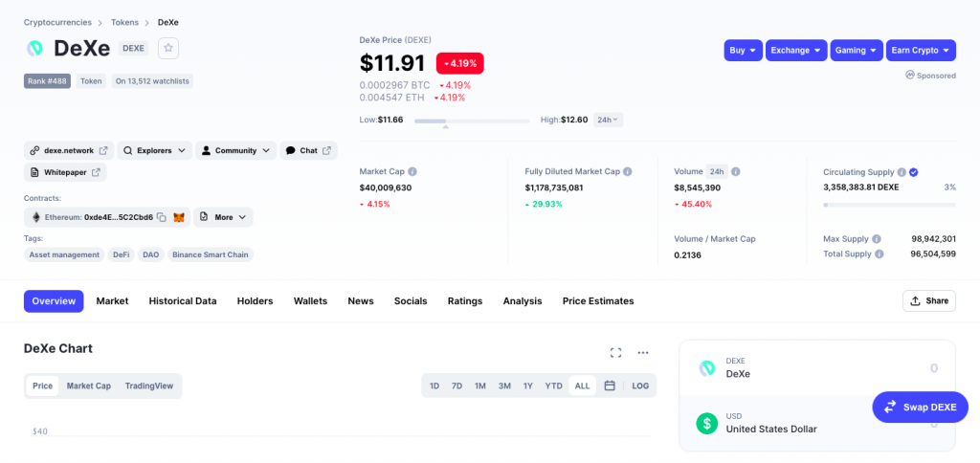This screenshot has height=463, width=980.
Task: Open the Market Cap info tooltip icon
Action: pos(412,171)
